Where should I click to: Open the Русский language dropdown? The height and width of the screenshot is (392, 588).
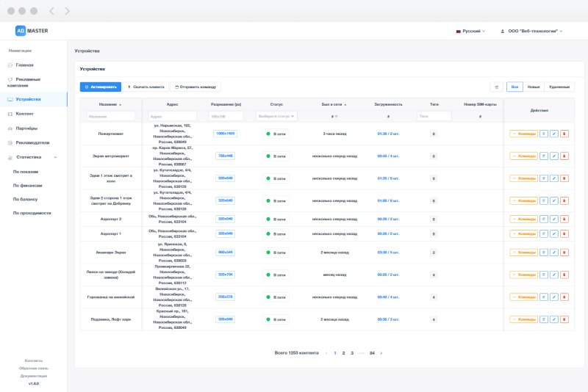[470, 31]
